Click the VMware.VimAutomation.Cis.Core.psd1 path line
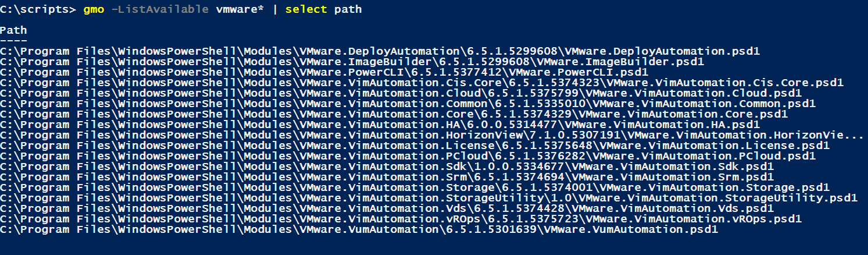Screen dimensions: 868x255 (x=422, y=83)
